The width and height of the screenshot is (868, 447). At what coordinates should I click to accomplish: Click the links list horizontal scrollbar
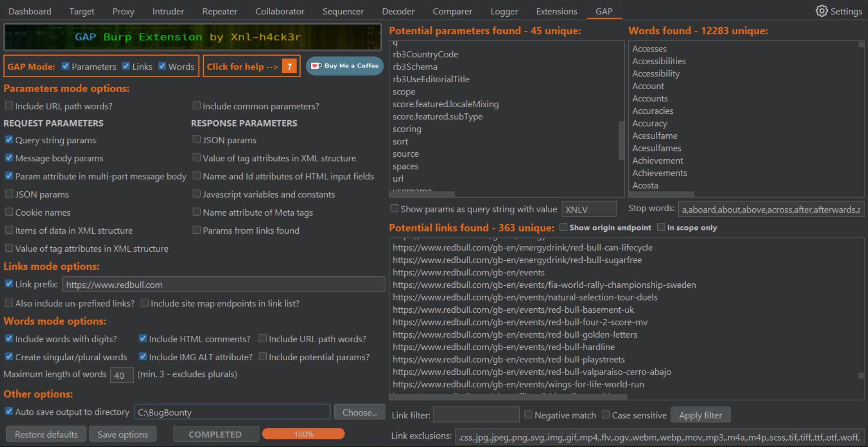point(508,397)
